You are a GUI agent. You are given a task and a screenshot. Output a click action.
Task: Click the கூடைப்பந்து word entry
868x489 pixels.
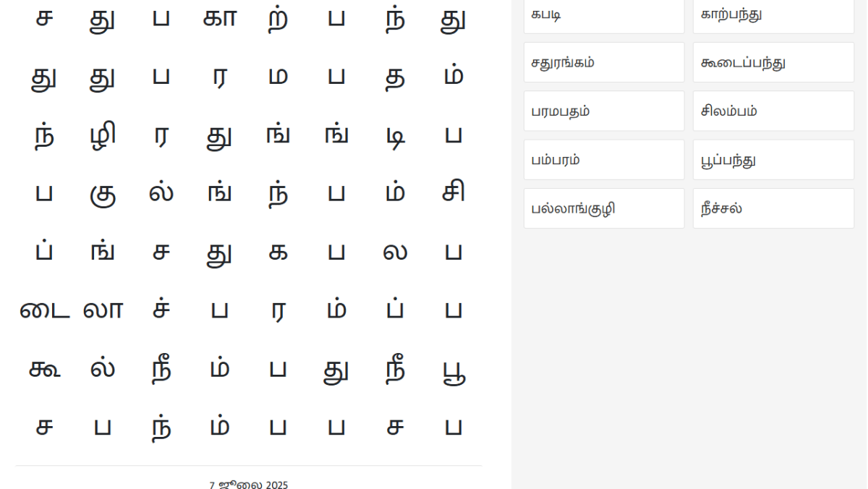pyautogui.click(x=773, y=61)
